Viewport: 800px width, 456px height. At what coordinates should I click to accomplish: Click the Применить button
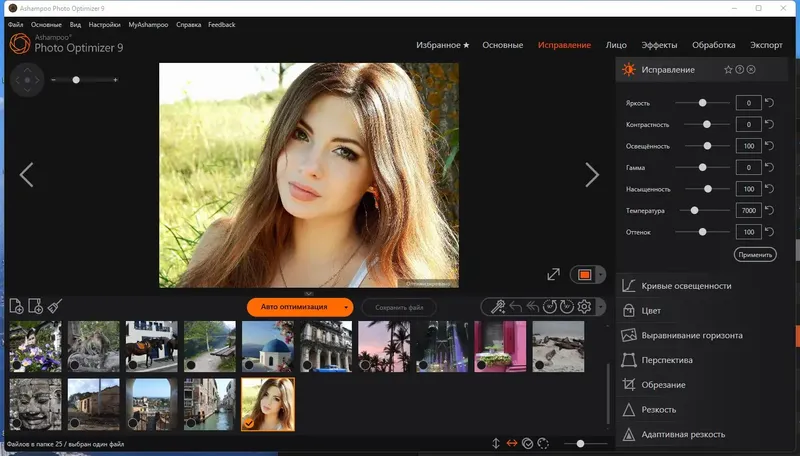point(755,255)
